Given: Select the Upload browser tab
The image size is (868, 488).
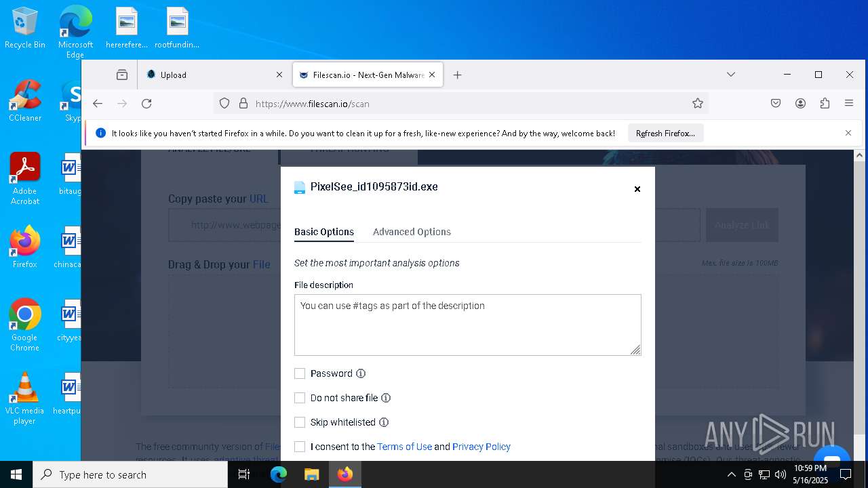Looking at the screenshot, I should point(214,75).
